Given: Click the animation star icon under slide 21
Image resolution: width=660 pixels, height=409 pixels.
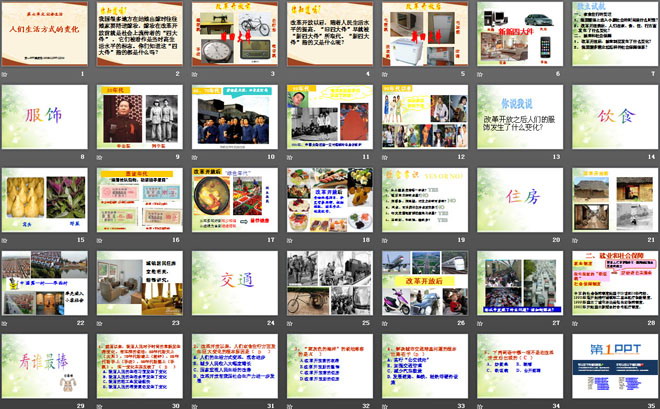Looking at the screenshot, I should click(575, 241).
